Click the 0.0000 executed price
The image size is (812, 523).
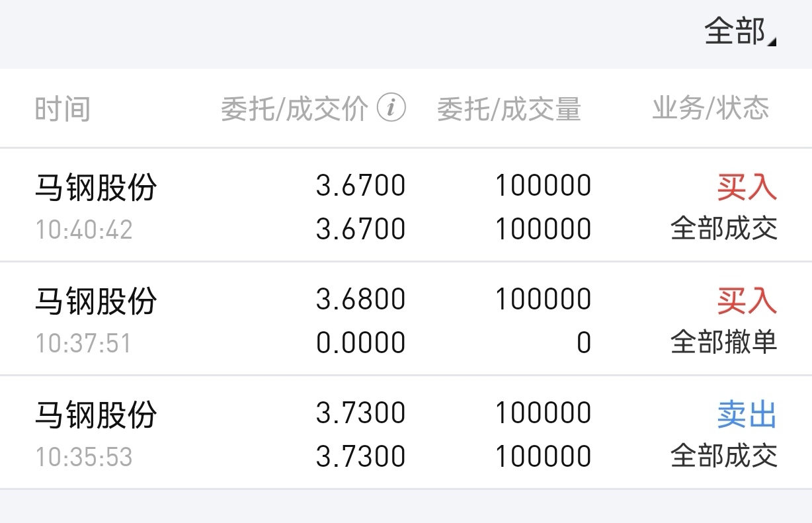point(361,343)
